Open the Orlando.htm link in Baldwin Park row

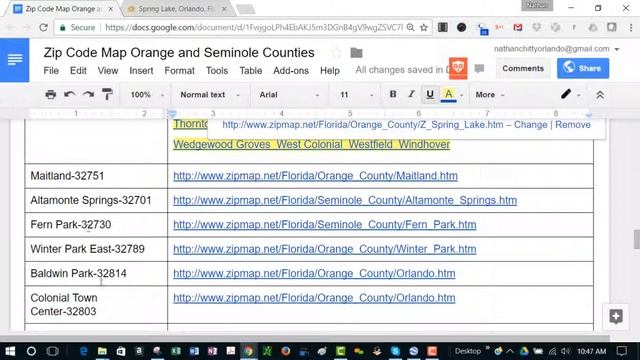(314, 273)
